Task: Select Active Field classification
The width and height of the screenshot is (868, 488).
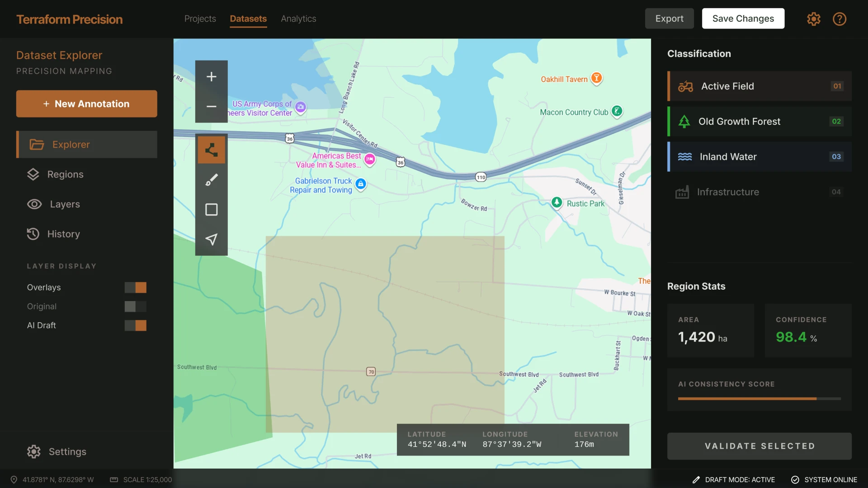Action: 759,86
